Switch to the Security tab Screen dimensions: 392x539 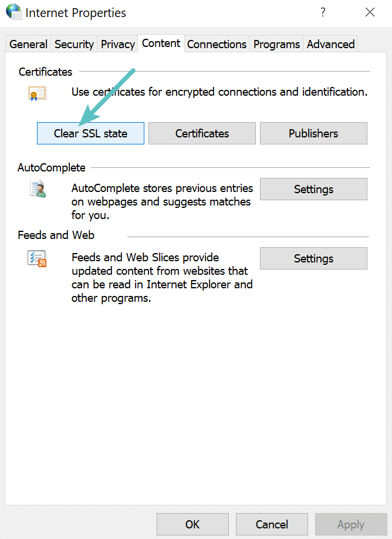click(74, 44)
